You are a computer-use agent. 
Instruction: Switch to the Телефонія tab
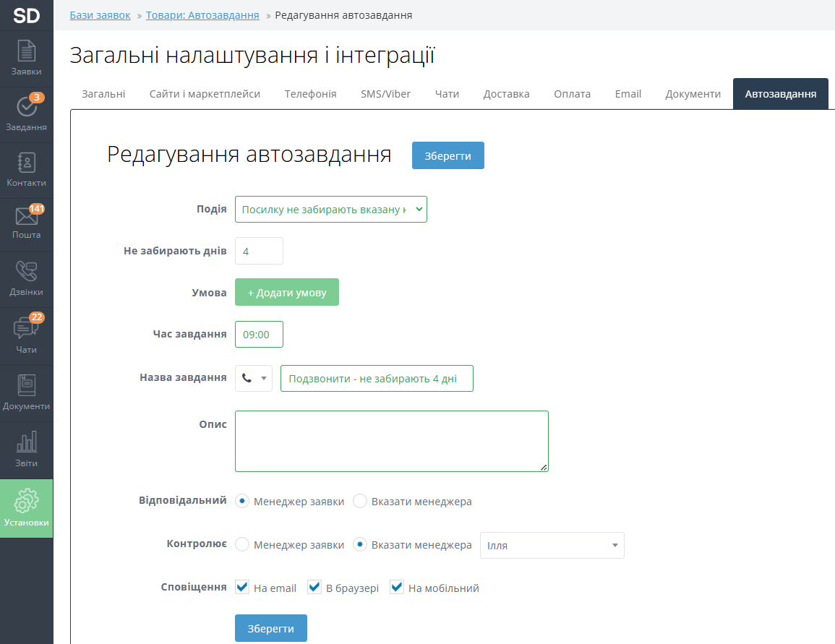click(310, 94)
